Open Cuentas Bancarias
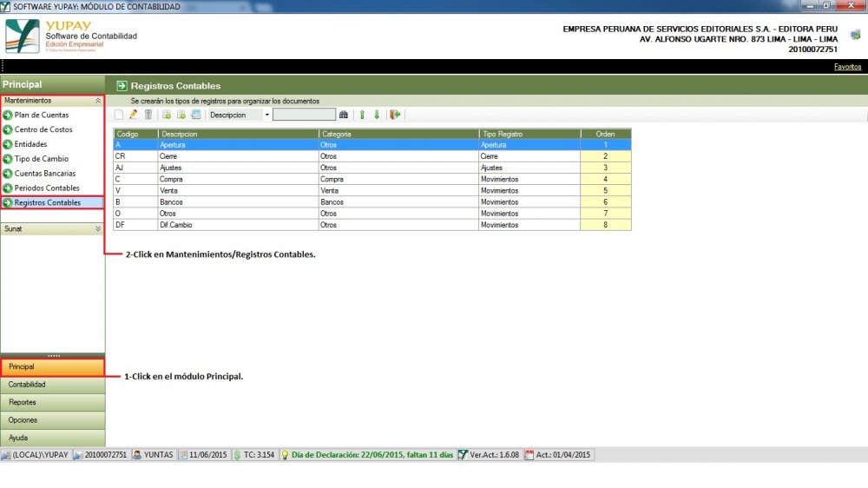 (45, 174)
